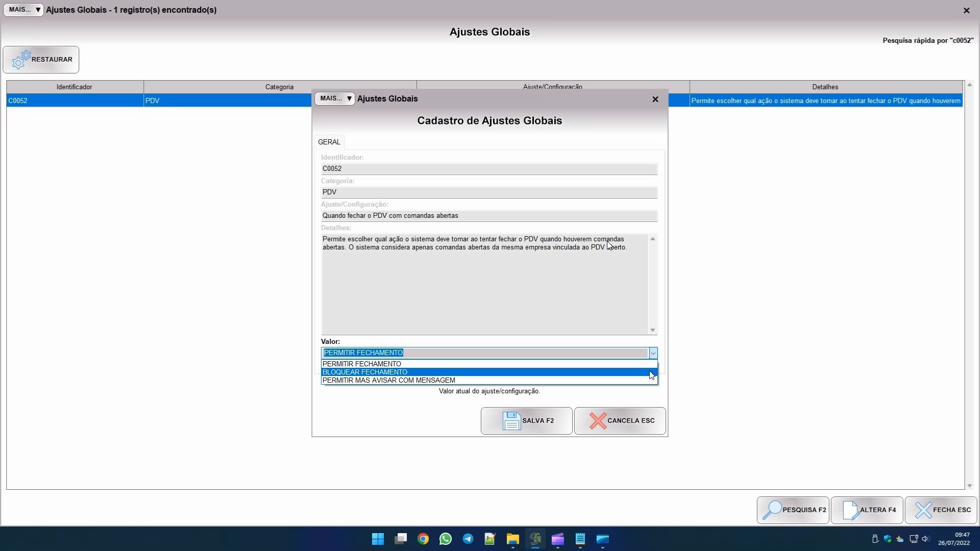
Task: Open the Notepad taskbar icon
Action: click(x=580, y=539)
